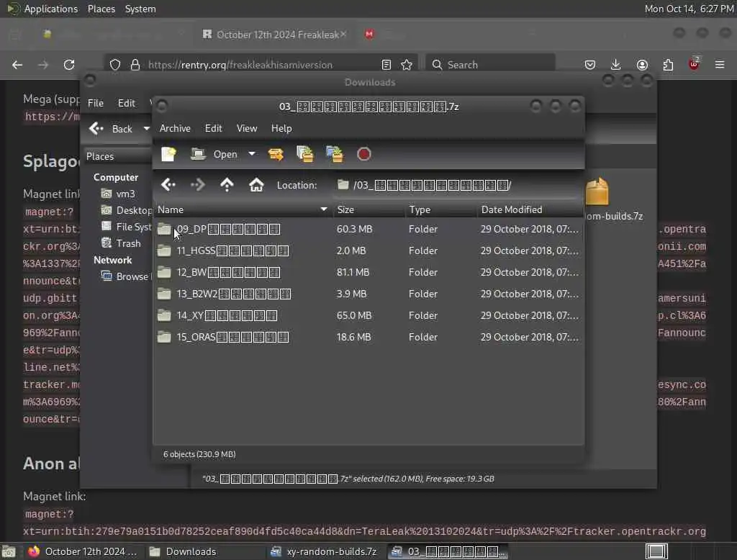Open Browse Network in the Places sidebar
The width and height of the screenshot is (737, 560).
click(x=126, y=276)
